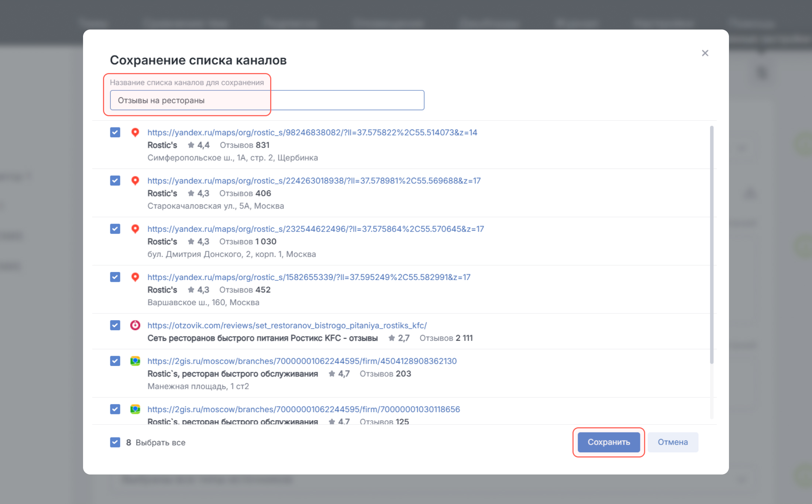Image resolution: width=812 pixels, height=504 pixels.
Task: Click the address Старокачаловская ул., 5А, Москва
Action: pos(216,206)
